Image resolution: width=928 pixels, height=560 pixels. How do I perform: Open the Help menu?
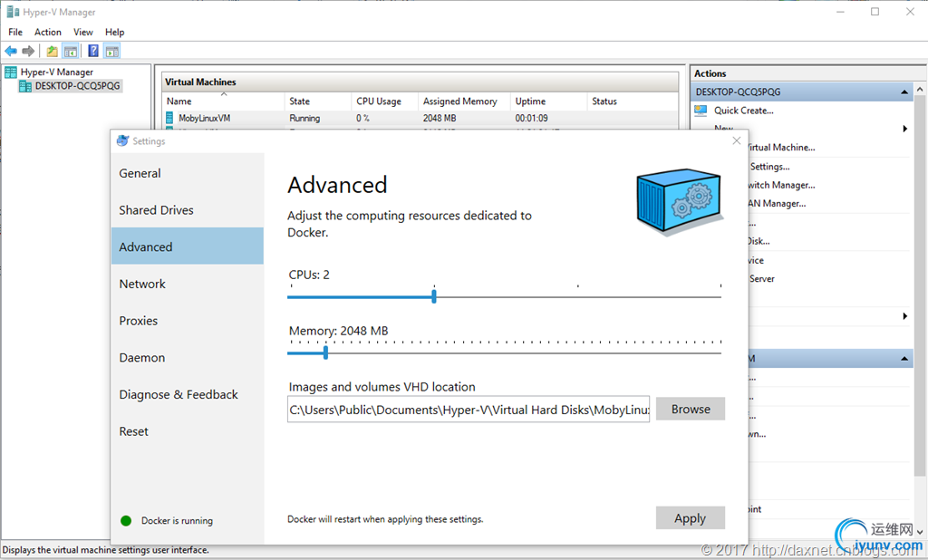pyautogui.click(x=115, y=32)
